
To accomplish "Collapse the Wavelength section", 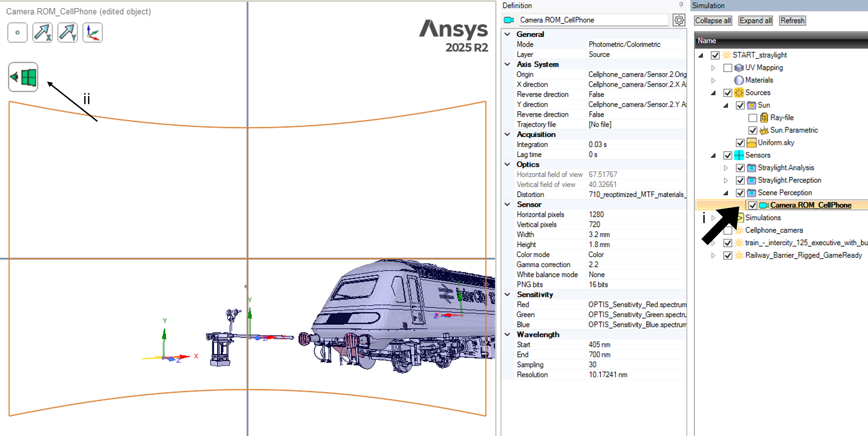I will pyautogui.click(x=507, y=335).
